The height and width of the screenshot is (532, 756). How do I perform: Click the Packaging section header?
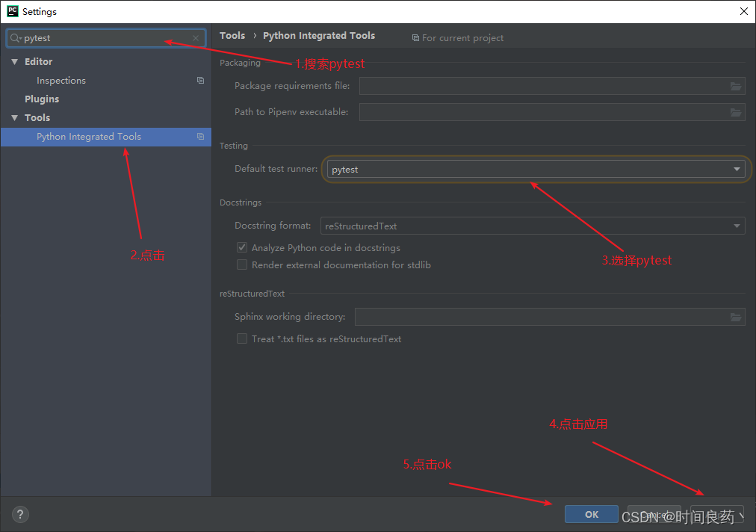[x=240, y=63]
